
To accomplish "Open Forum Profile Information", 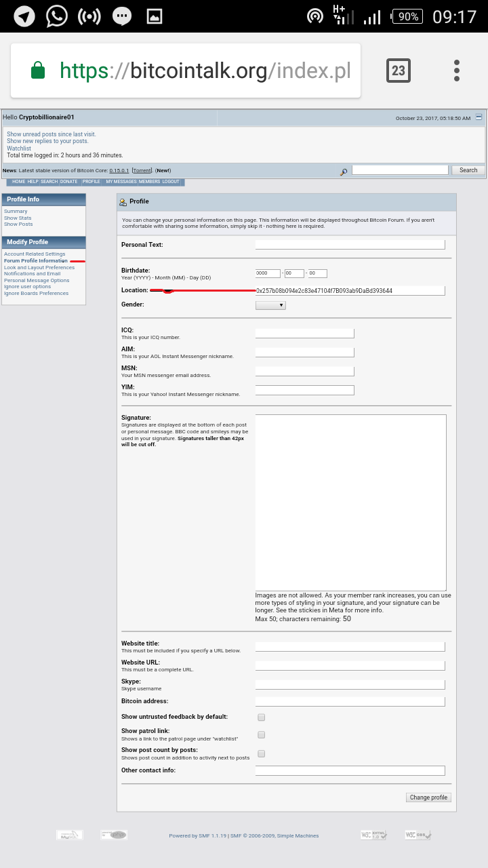I will tap(36, 260).
